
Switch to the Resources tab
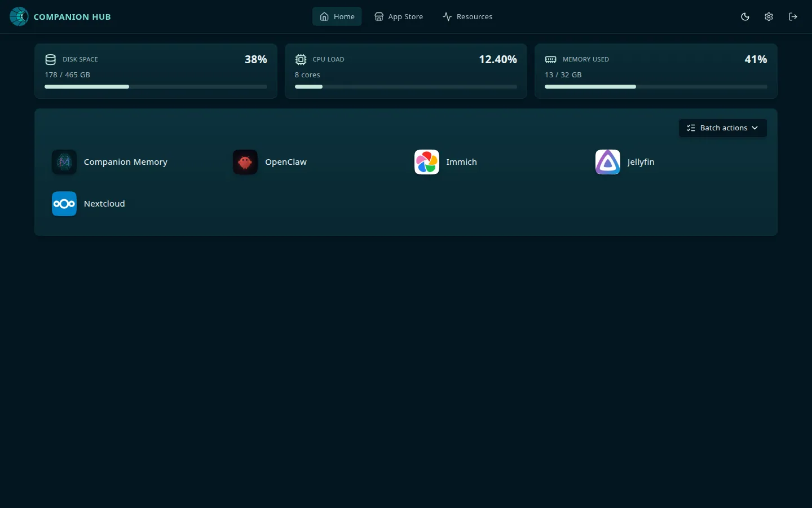click(x=467, y=16)
